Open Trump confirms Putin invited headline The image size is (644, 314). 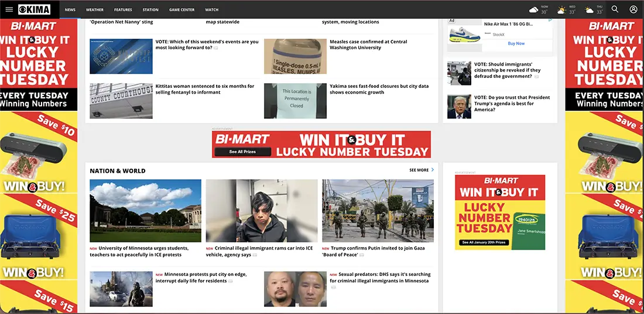point(374,251)
